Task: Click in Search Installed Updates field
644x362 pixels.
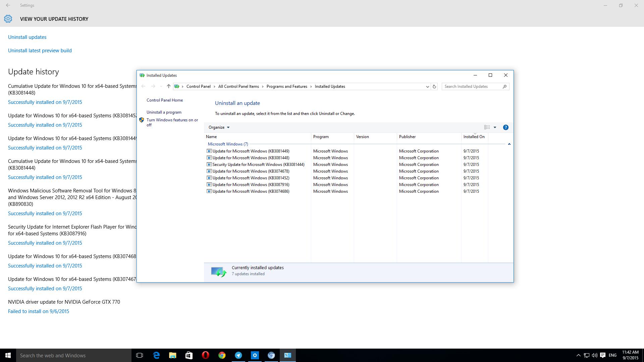Action: coord(472,86)
